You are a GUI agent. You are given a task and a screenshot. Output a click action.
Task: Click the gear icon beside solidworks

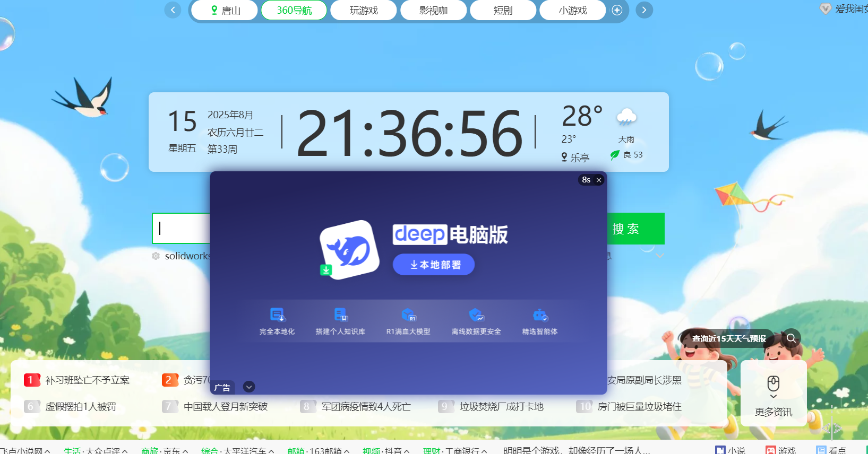coord(156,256)
